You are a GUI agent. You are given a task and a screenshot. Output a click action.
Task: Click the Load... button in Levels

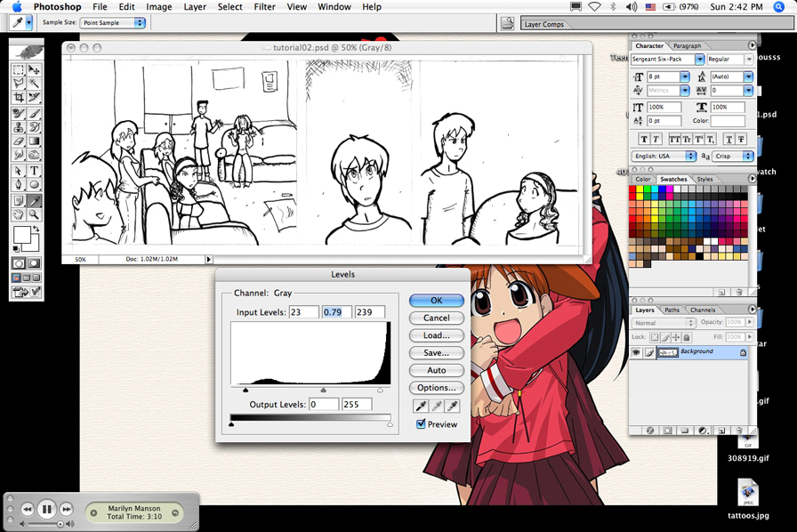pos(436,335)
